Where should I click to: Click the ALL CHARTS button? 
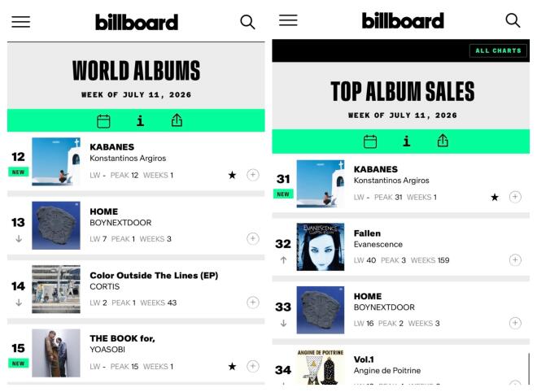point(498,50)
